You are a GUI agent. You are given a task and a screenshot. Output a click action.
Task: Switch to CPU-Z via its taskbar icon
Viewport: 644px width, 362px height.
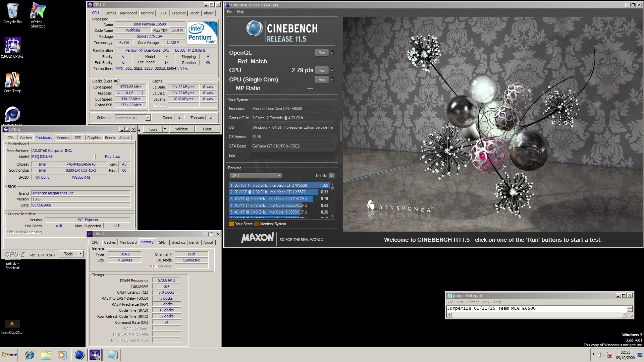click(95, 355)
